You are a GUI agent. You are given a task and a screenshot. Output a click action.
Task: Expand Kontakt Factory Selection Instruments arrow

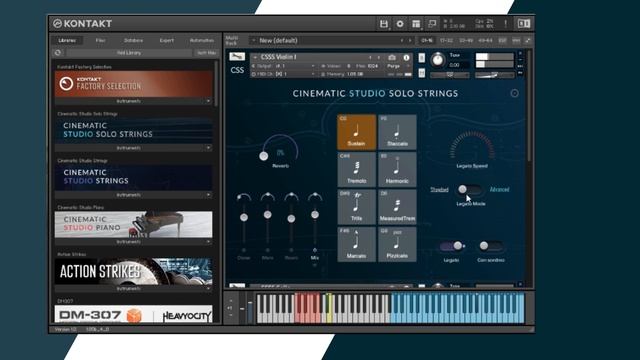click(208, 101)
